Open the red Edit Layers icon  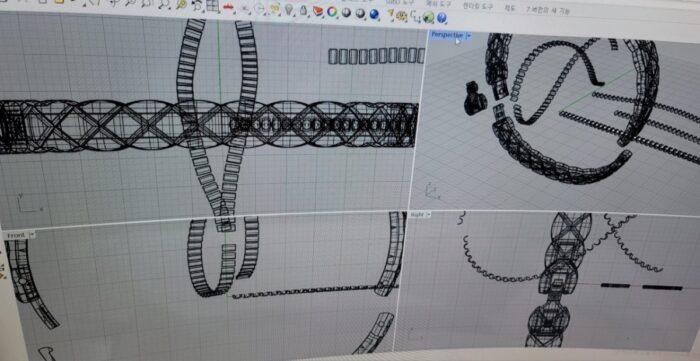(317, 10)
